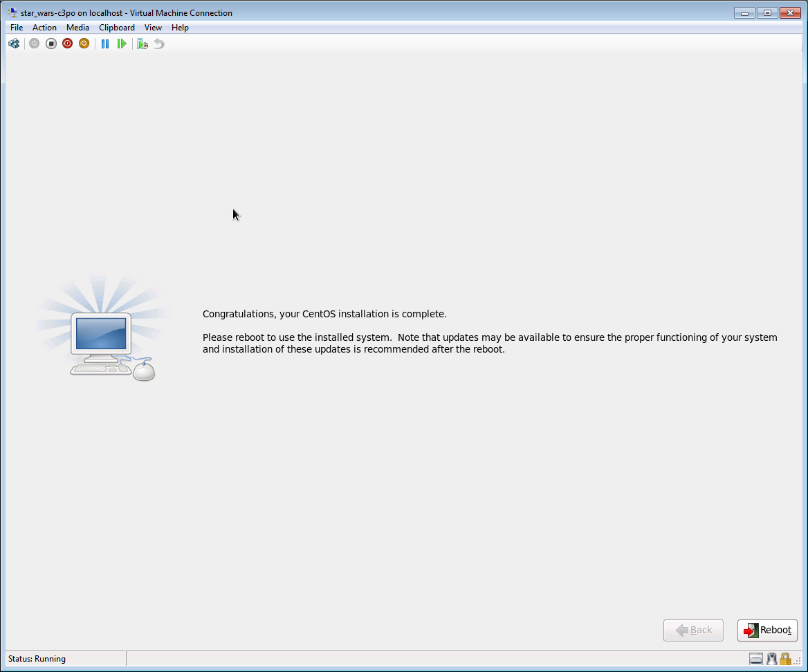Click the 'Congratulations, your CentOS installation is complete.' text
This screenshot has width=808, height=672.
[x=324, y=314]
